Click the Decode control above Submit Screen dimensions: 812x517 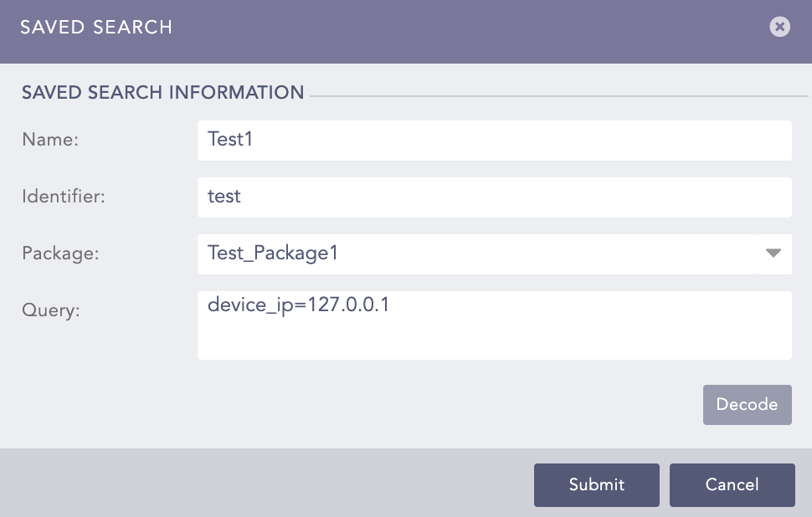coord(747,404)
